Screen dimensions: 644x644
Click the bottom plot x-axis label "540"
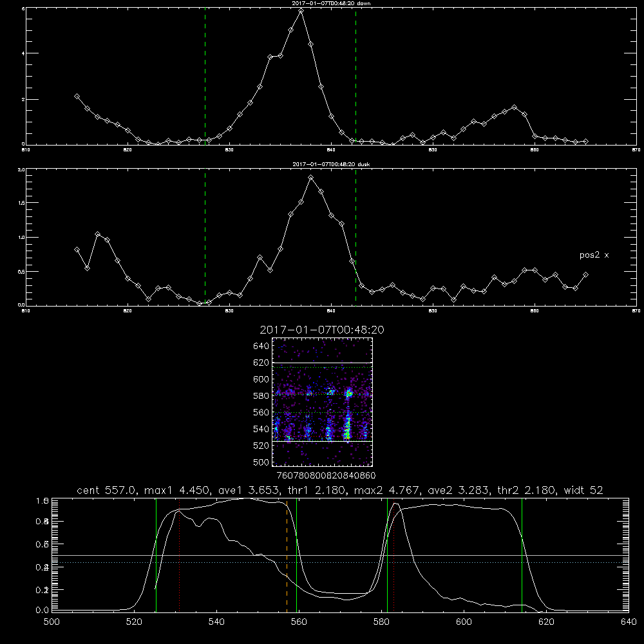(x=216, y=621)
